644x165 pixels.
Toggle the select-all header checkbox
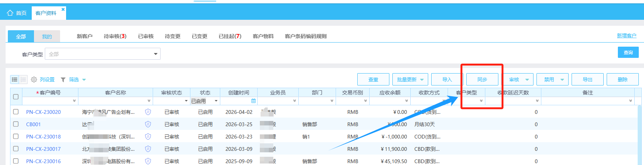point(16,97)
